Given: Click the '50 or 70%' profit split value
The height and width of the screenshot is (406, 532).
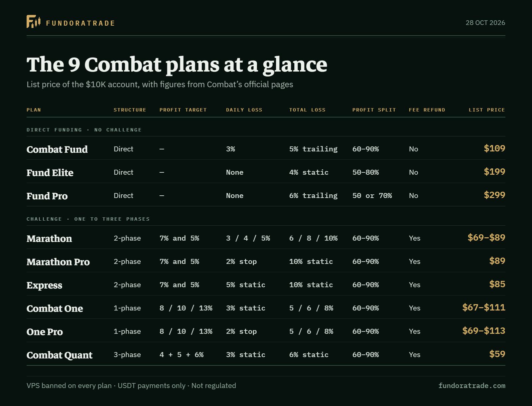Looking at the screenshot, I should 372,196.
